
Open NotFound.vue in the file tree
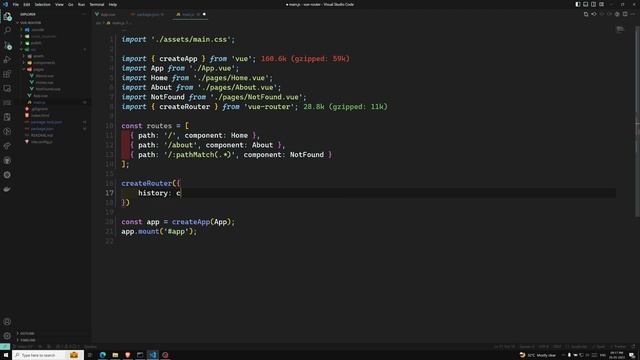click(48, 89)
